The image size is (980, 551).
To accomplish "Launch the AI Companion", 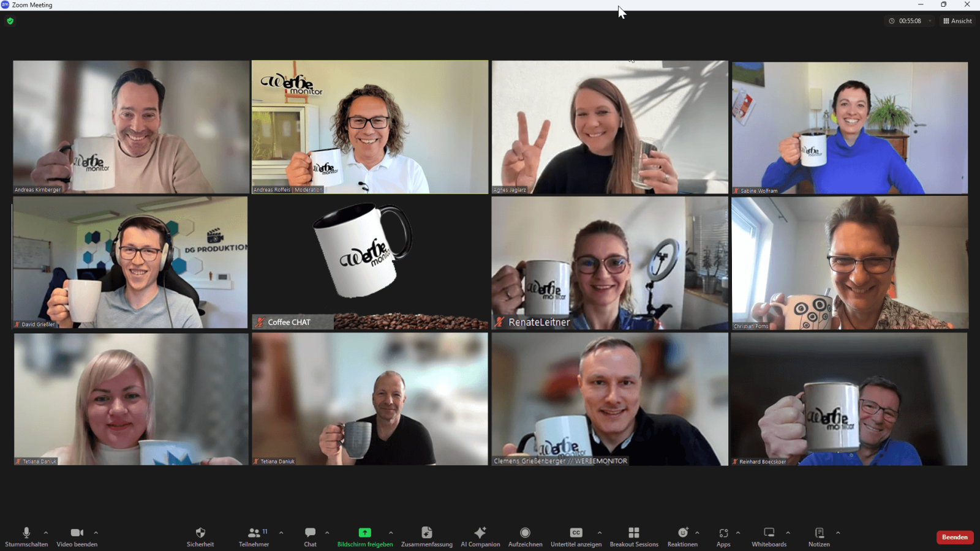I will (480, 533).
